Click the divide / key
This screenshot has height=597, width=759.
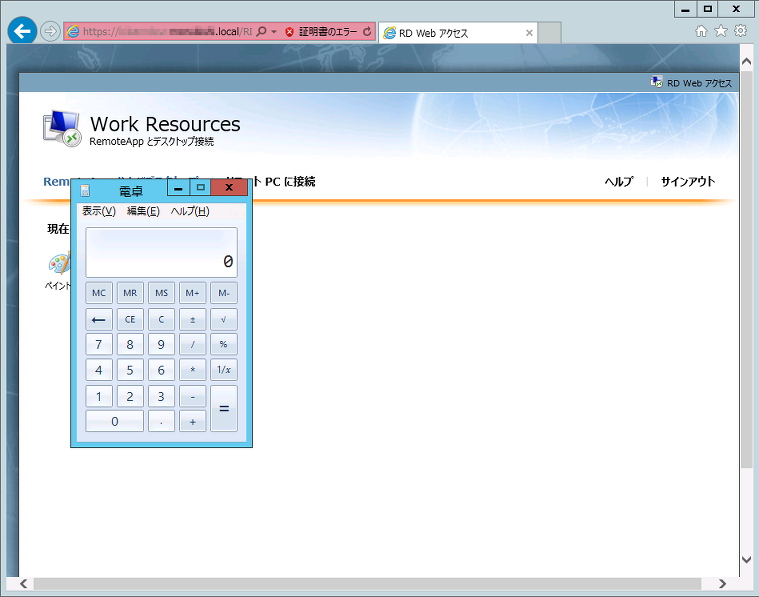192,344
